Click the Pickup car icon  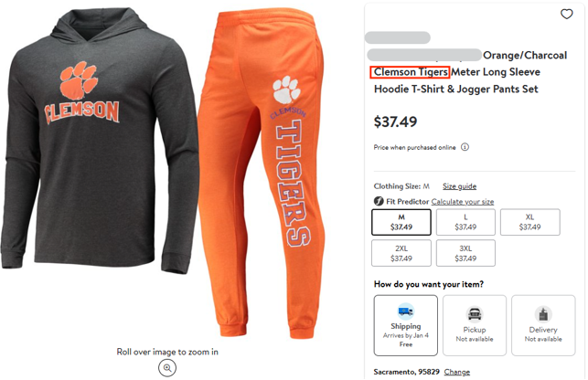click(474, 313)
